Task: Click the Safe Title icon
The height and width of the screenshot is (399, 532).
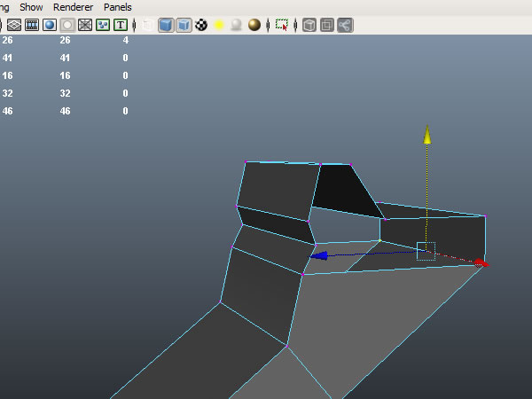Action: click(x=120, y=25)
